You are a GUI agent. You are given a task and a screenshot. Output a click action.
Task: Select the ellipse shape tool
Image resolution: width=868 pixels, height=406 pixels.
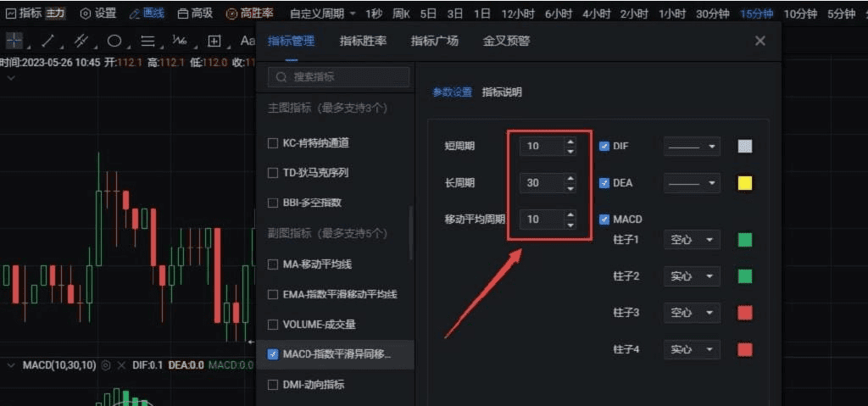coord(114,41)
